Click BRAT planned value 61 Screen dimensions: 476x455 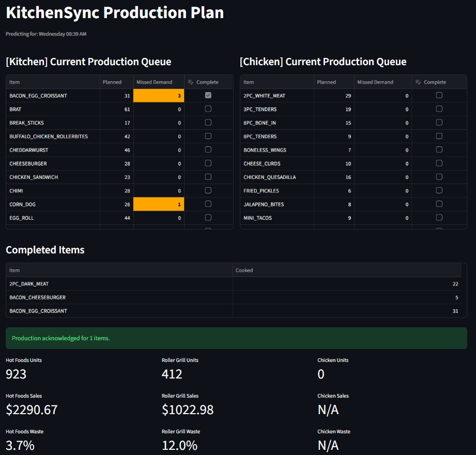point(117,109)
